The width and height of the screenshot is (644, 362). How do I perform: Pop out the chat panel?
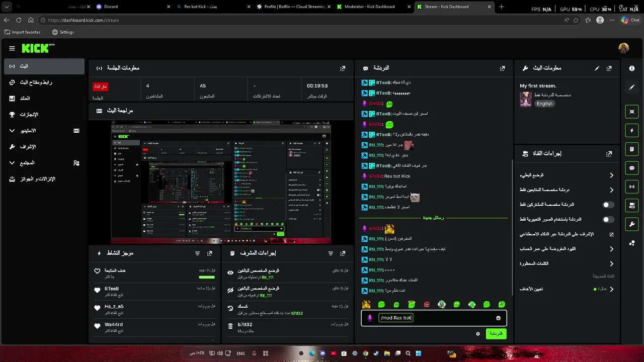point(502,68)
